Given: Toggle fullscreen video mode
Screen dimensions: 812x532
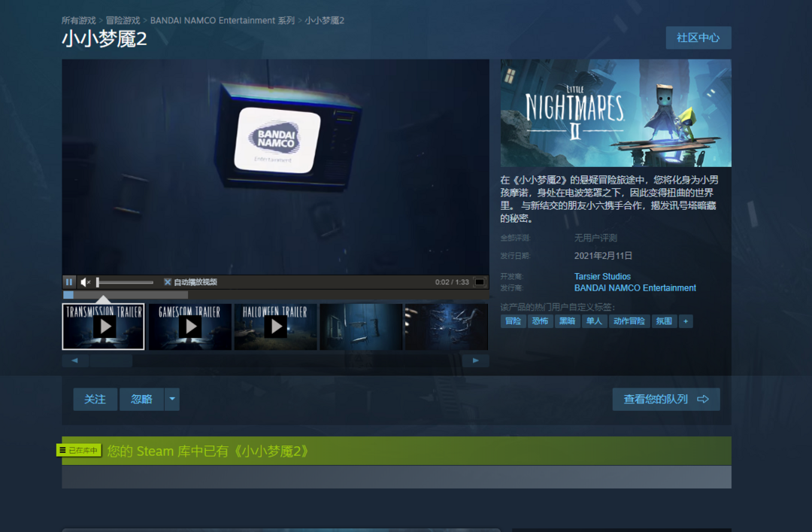Looking at the screenshot, I should [480, 282].
